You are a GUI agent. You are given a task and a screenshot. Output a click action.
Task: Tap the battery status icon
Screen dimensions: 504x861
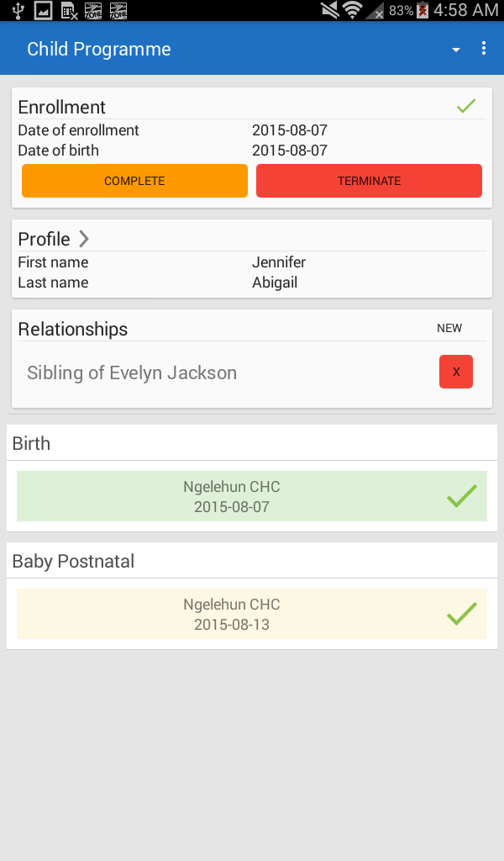423,10
